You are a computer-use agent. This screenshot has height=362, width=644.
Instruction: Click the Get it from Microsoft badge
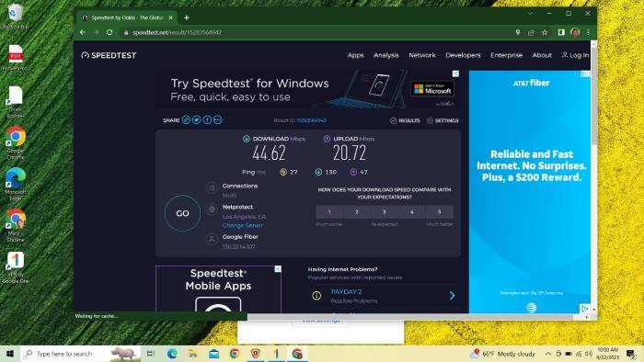pyautogui.click(x=432, y=88)
